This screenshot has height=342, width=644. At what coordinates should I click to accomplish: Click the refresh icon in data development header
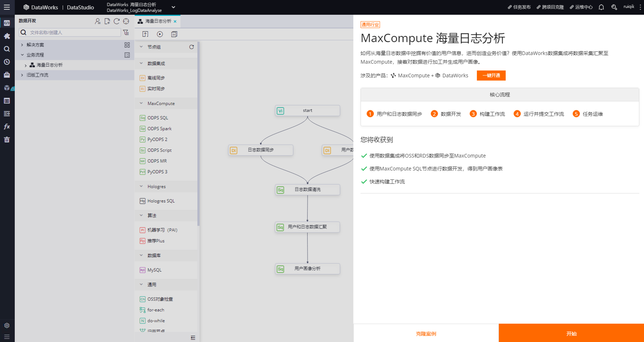117,21
